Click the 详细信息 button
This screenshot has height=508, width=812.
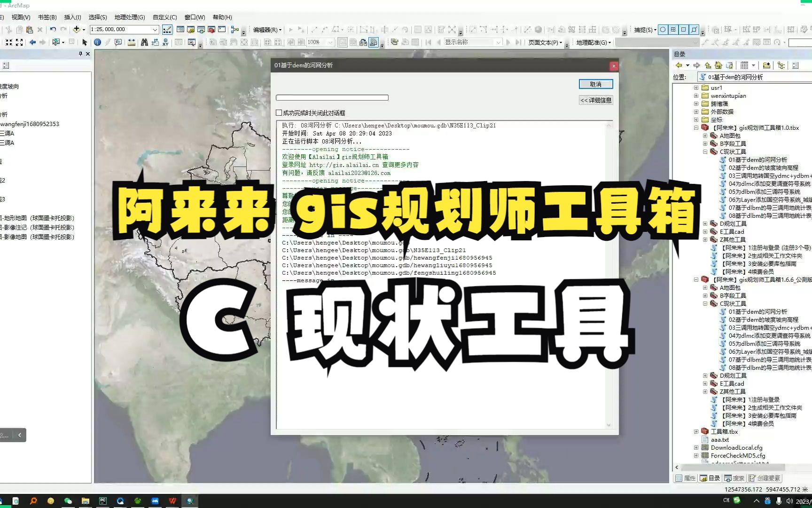pos(595,100)
